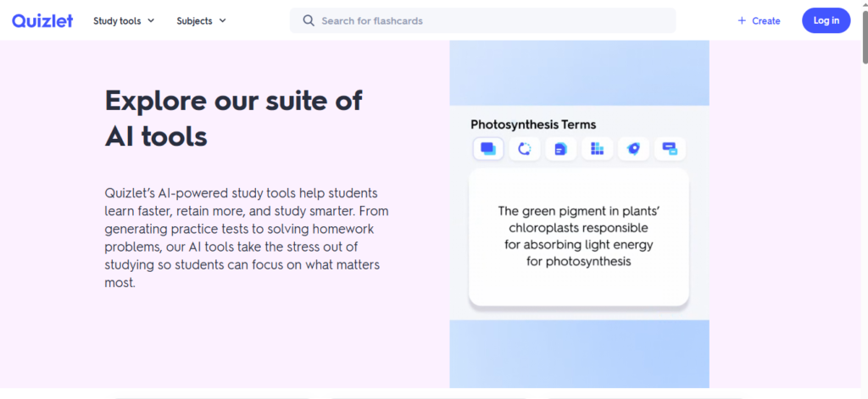The width and height of the screenshot is (868, 399).
Task: Click the plus icon beside Create
Action: point(742,21)
